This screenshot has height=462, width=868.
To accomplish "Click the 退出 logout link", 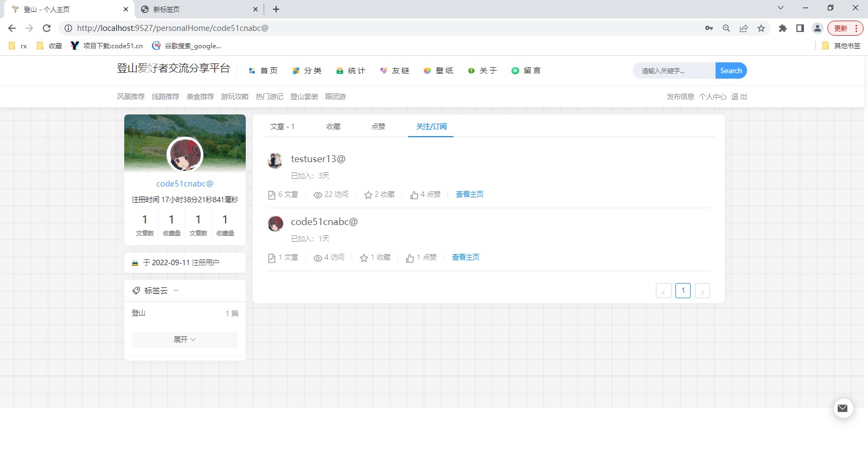I will [x=739, y=97].
